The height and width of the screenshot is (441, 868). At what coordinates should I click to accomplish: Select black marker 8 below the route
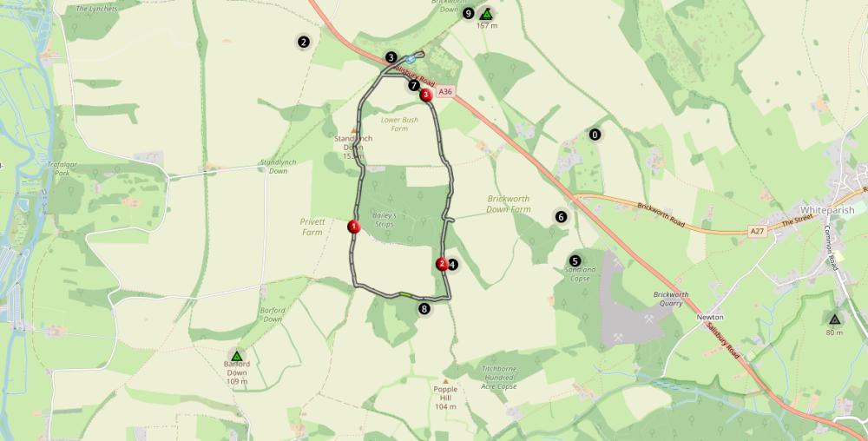pos(424,309)
